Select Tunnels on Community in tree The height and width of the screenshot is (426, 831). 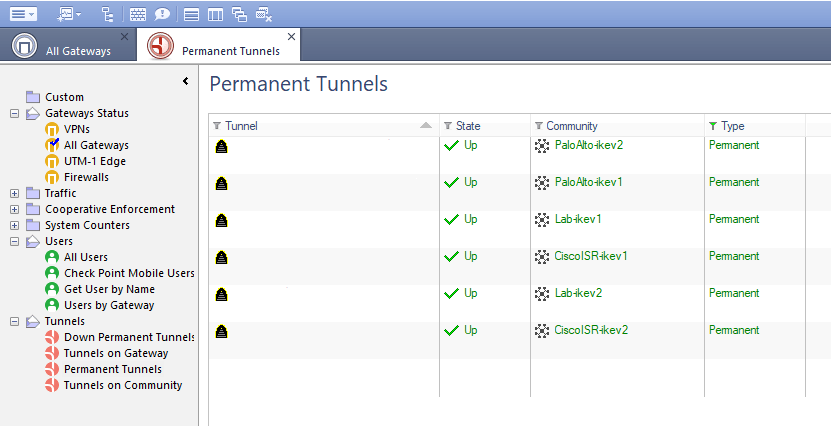[123, 385]
